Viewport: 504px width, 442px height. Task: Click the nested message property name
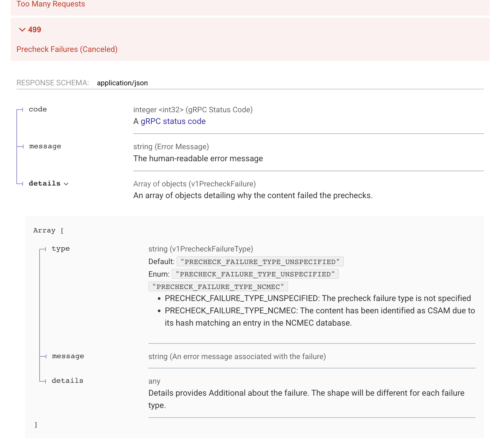pos(68,356)
